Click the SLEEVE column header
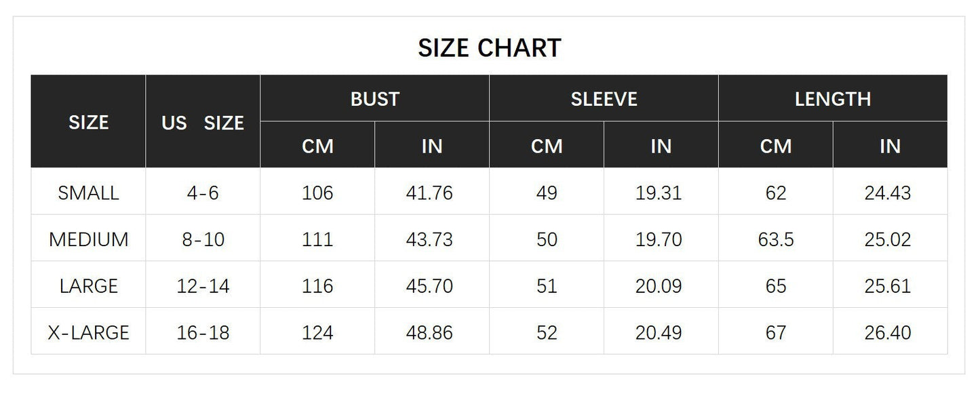980x396 pixels. (604, 99)
